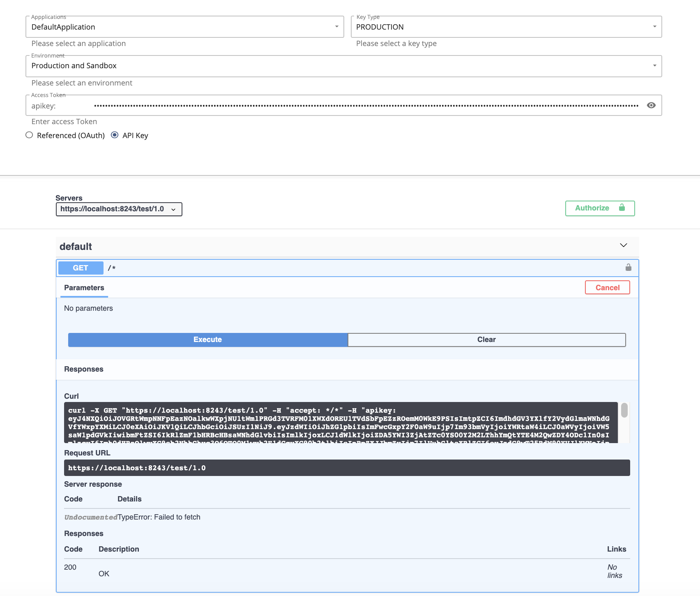Switch to the Parameters tab
Image resolution: width=700 pixels, height=596 pixels.
click(x=84, y=288)
